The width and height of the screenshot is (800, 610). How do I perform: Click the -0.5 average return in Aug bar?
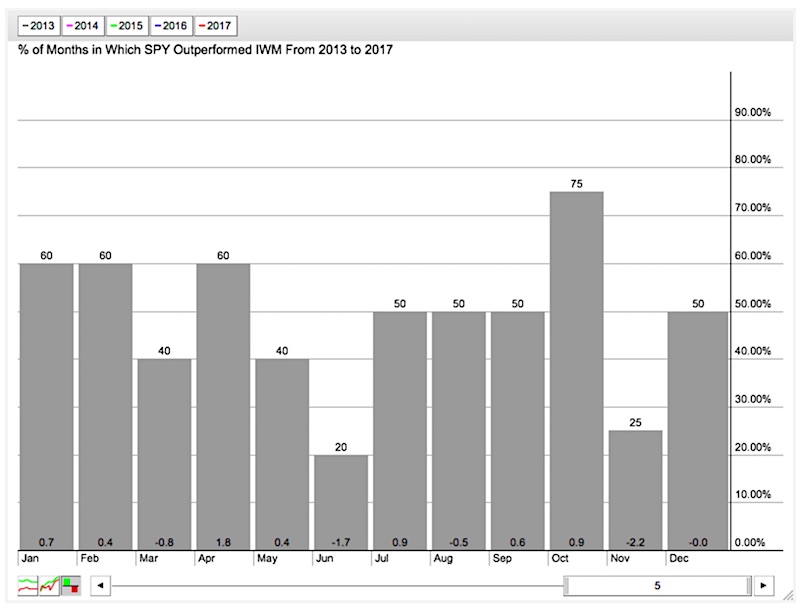[459, 543]
